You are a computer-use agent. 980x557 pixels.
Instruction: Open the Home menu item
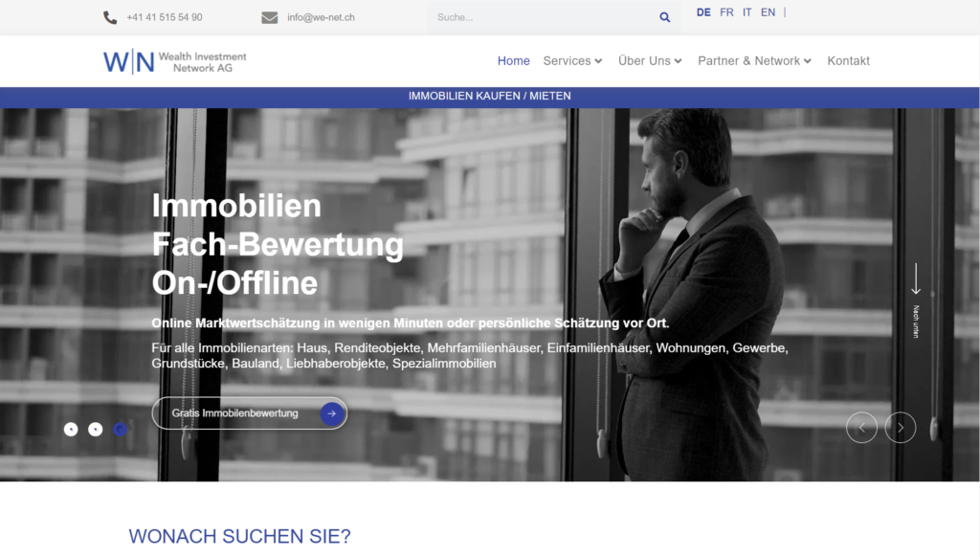(513, 61)
